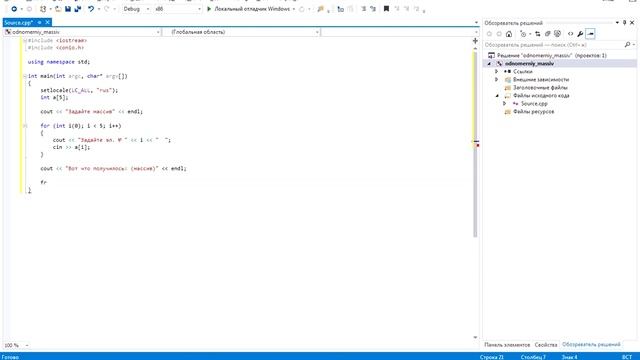Click the Solution Explorer search field
The width and height of the screenshot is (640, 360).
click(x=553, y=44)
